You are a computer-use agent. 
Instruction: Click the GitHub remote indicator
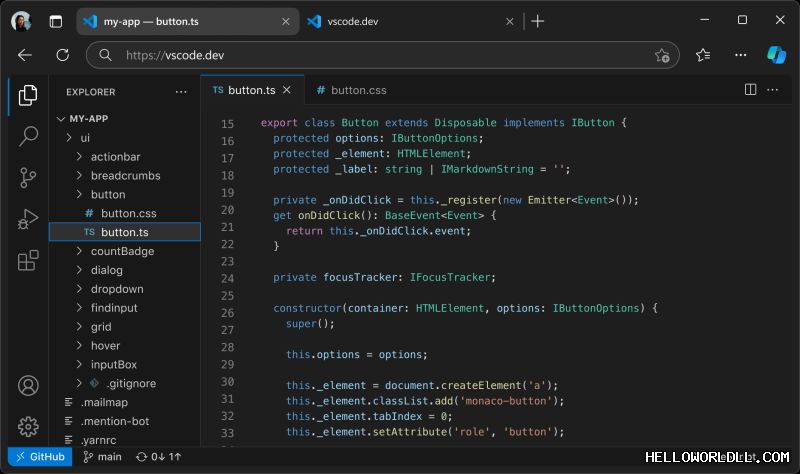click(40, 457)
